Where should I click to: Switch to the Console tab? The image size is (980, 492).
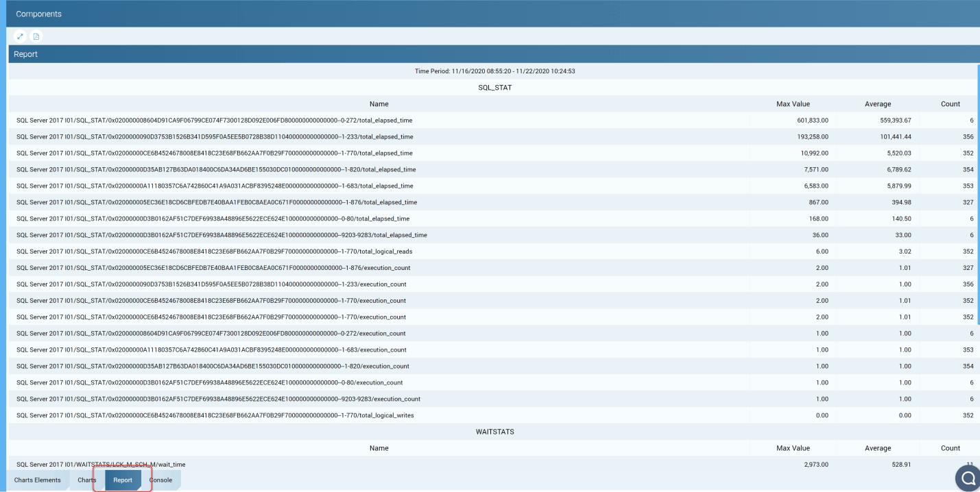(x=160, y=480)
